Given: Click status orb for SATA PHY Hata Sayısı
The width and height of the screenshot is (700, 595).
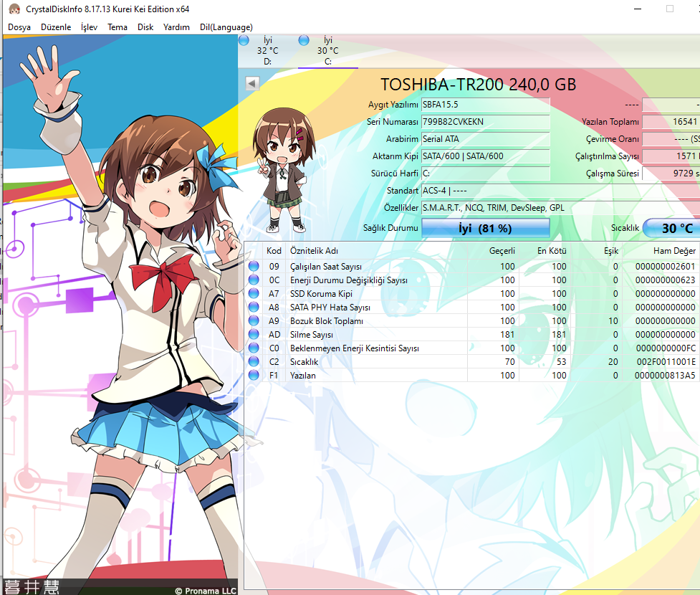Looking at the screenshot, I should [254, 308].
